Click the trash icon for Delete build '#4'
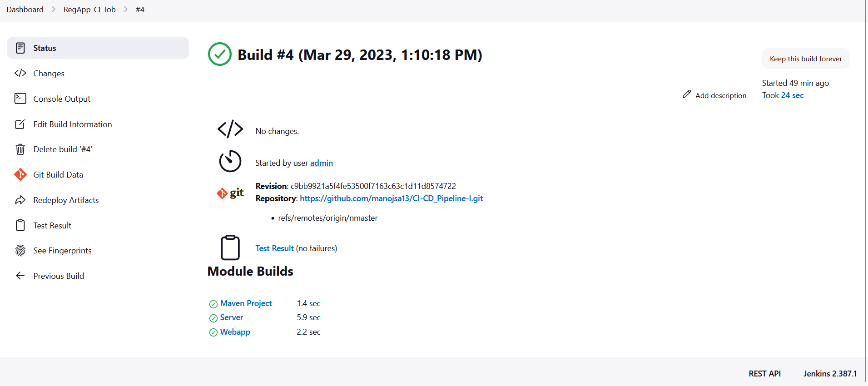Image resolution: width=868 pixels, height=386 pixels. tap(20, 149)
